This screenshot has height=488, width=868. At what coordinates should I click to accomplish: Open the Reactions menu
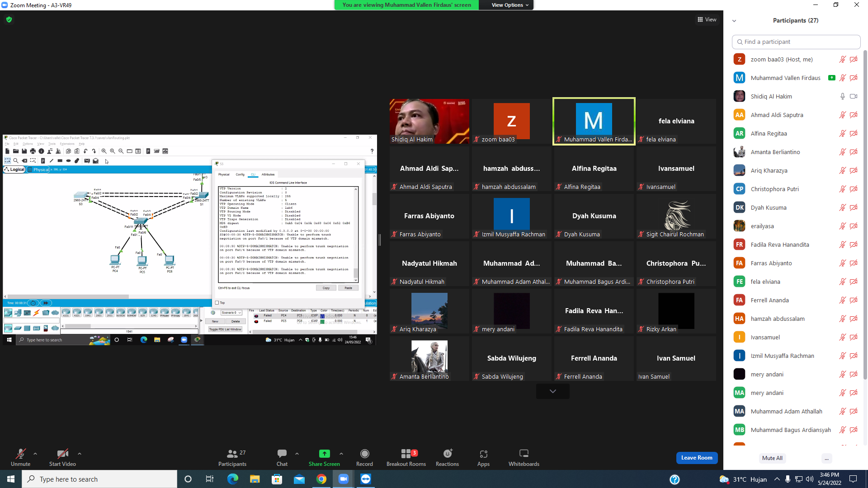(x=447, y=457)
